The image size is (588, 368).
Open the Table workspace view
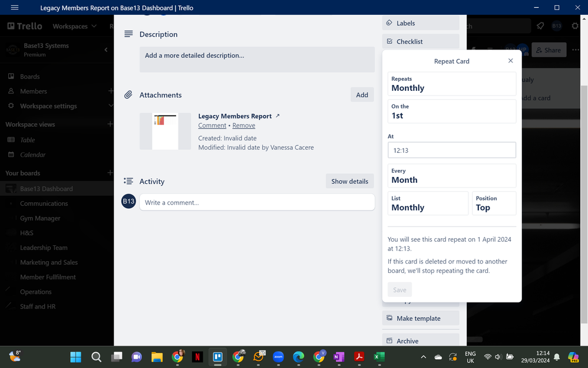pos(27,140)
